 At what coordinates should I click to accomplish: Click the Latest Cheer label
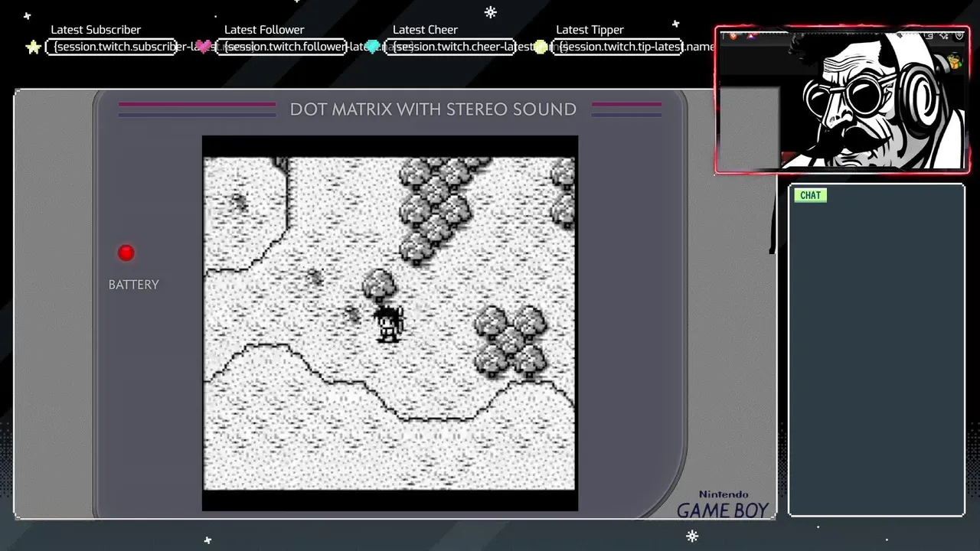click(x=425, y=30)
